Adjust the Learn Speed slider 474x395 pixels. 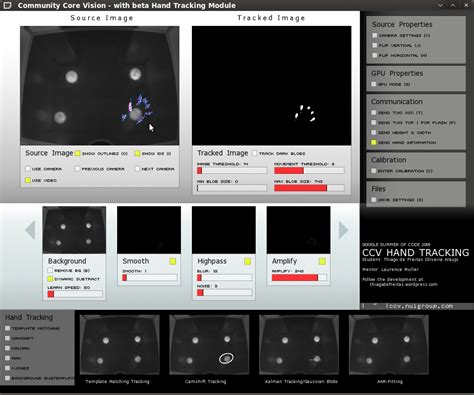tap(75, 294)
